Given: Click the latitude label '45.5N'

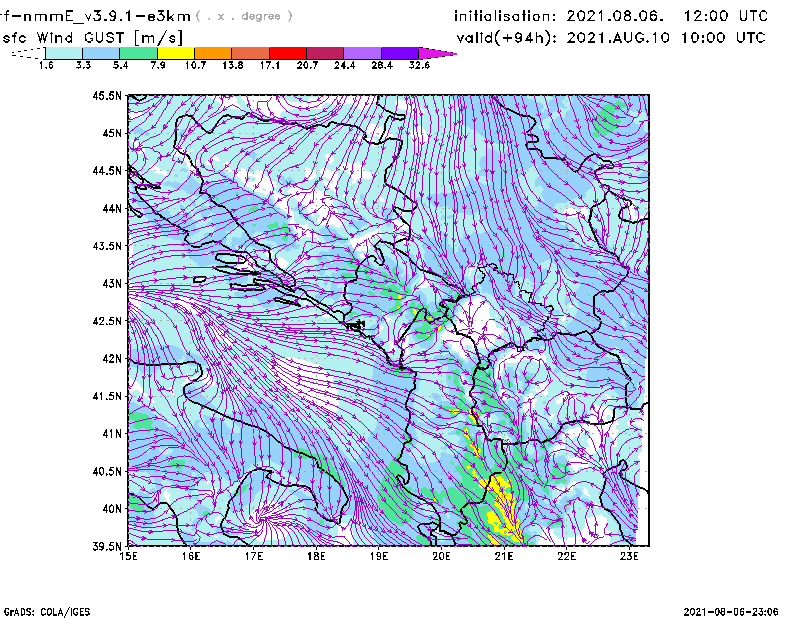Looking at the screenshot, I should pos(107,95).
